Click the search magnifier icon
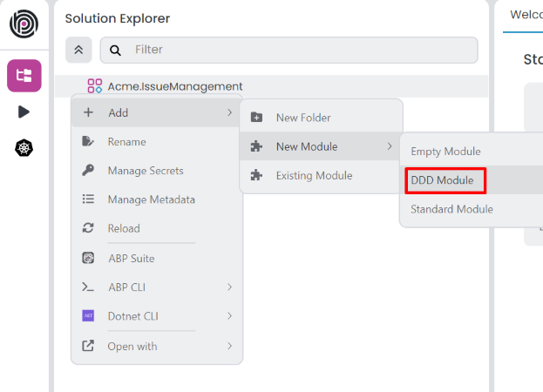The height and width of the screenshot is (392, 543). pyautogui.click(x=116, y=51)
